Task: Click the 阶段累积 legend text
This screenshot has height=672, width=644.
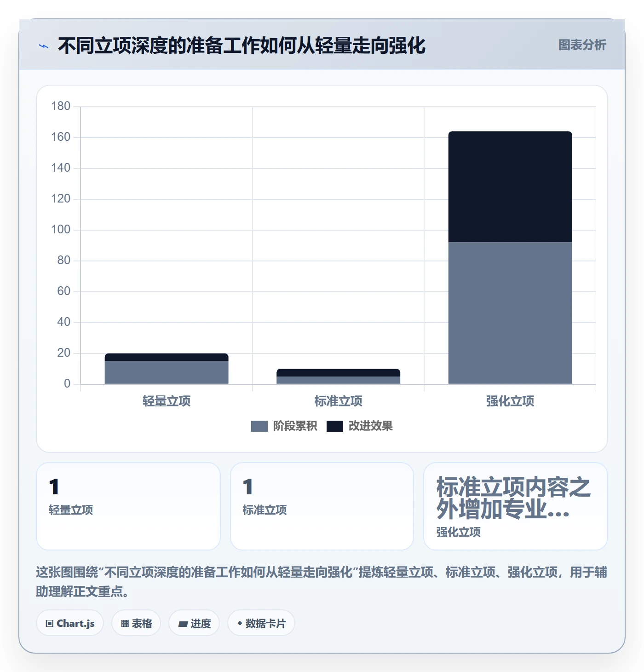Action: 295,426
